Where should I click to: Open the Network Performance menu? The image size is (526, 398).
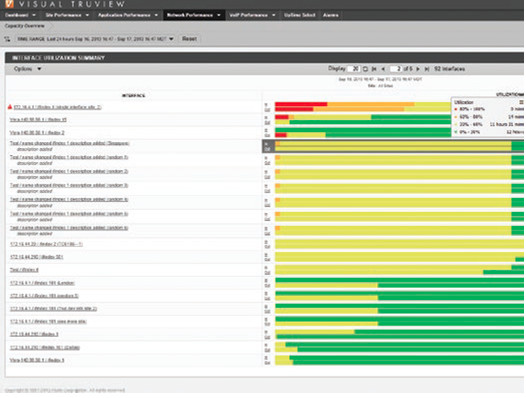point(190,15)
